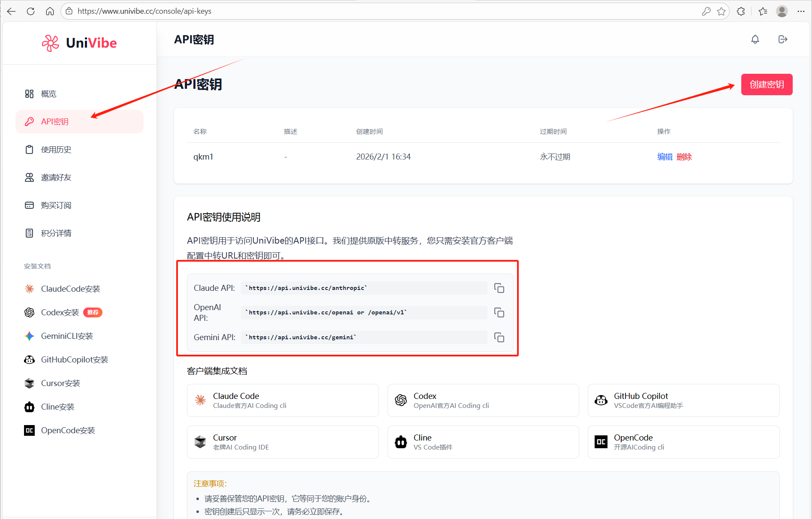Image resolution: width=812 pixels, height=519 pixels.
Task: Open browser settings ellipsis menu
Action: (801, 12)
